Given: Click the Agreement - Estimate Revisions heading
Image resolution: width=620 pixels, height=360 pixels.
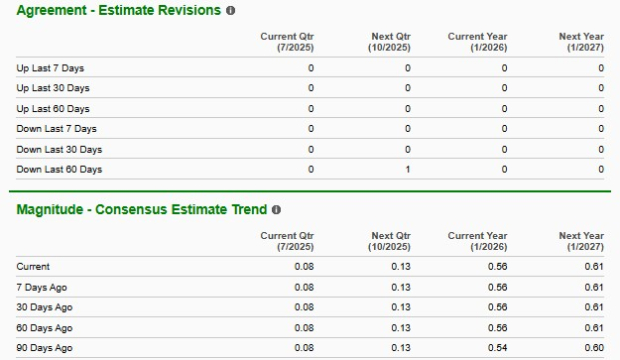Looking at the screenshot, I should pyautogui.click(x=119, y=10).
